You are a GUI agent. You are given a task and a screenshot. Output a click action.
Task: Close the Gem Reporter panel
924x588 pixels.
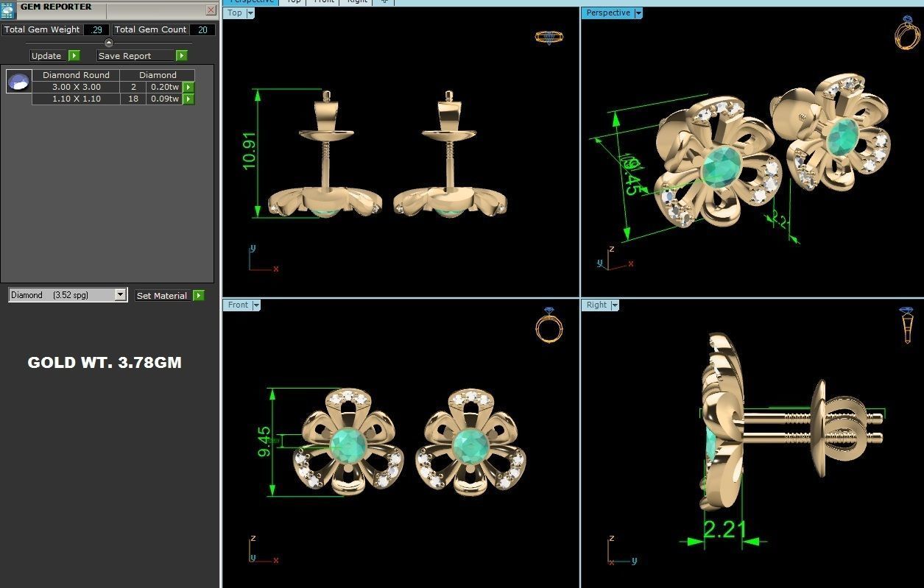point(211,10)
